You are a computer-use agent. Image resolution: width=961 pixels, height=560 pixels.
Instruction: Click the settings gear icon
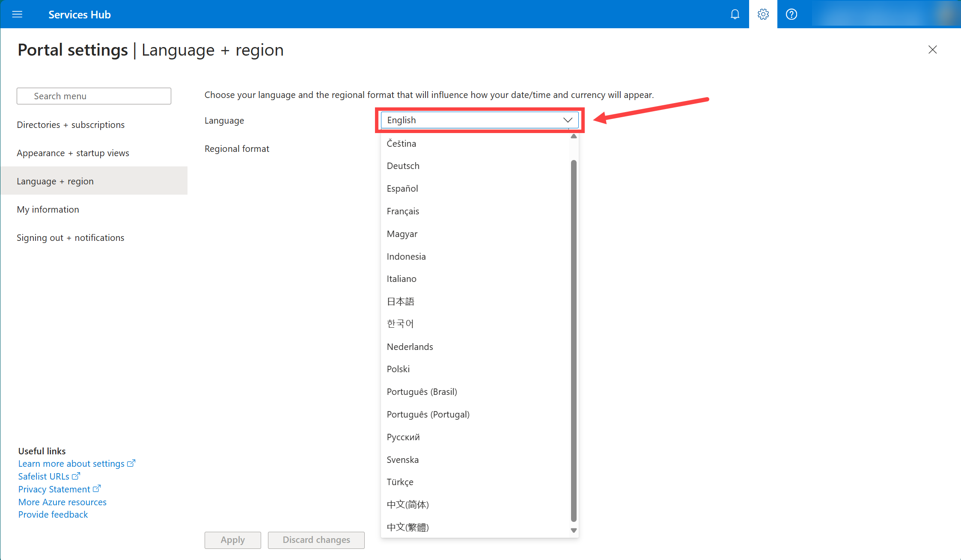pos(763,14)
